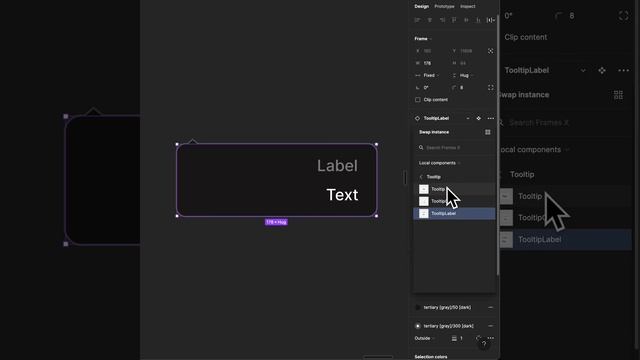640x360 pixels.
Task: Select the white Text layer on canvas
Action: click(342, 195)
